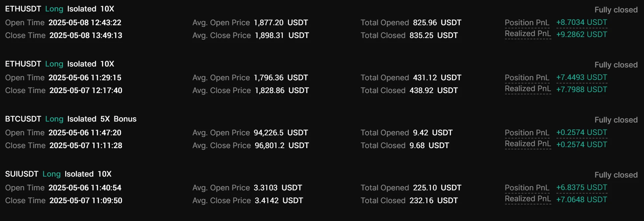This screenshot has width=644, height=221.
Task: Select the BTCUSDT symbol name
Action: click(x=23, y=119)
